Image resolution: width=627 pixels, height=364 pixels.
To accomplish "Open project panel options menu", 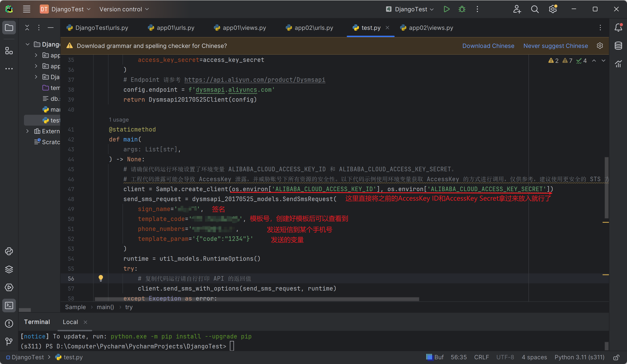I will point(39,28).
